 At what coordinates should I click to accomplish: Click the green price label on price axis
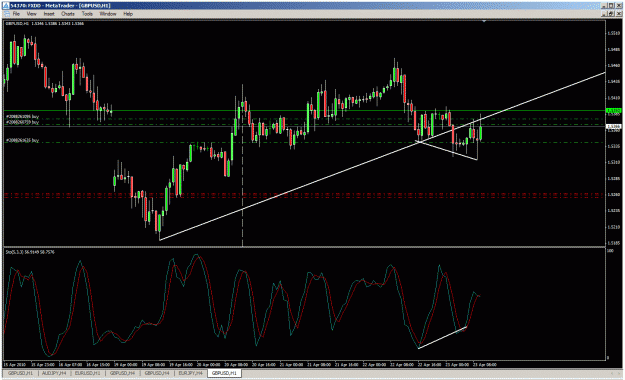pyautogui.click(x=613, y=110)
